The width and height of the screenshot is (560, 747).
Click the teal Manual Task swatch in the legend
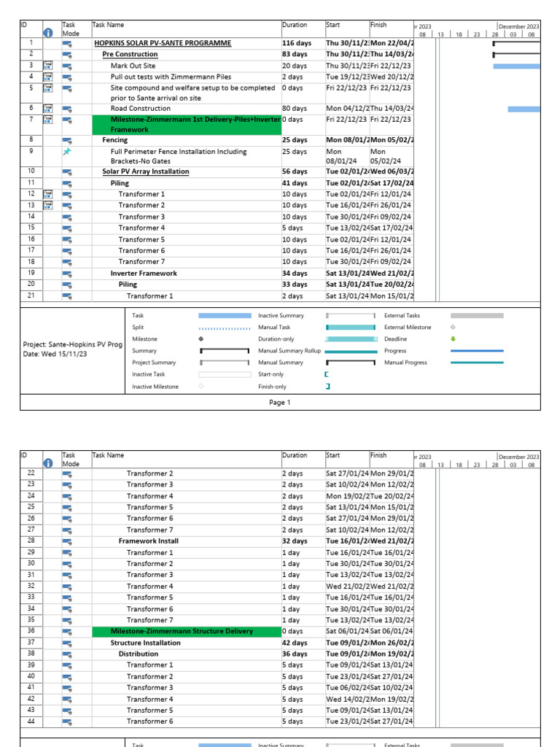click(351, 328)
